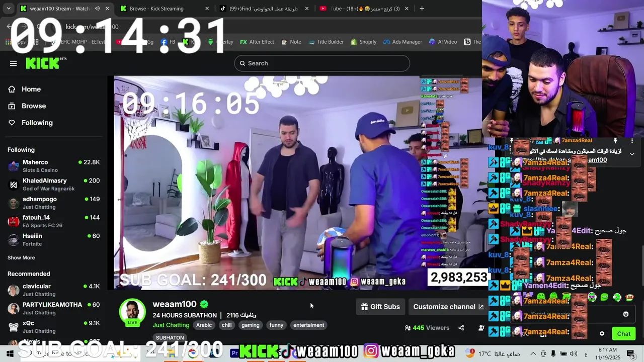Open the taskbar volume control

pyautogui.click(x=573, y=353)
